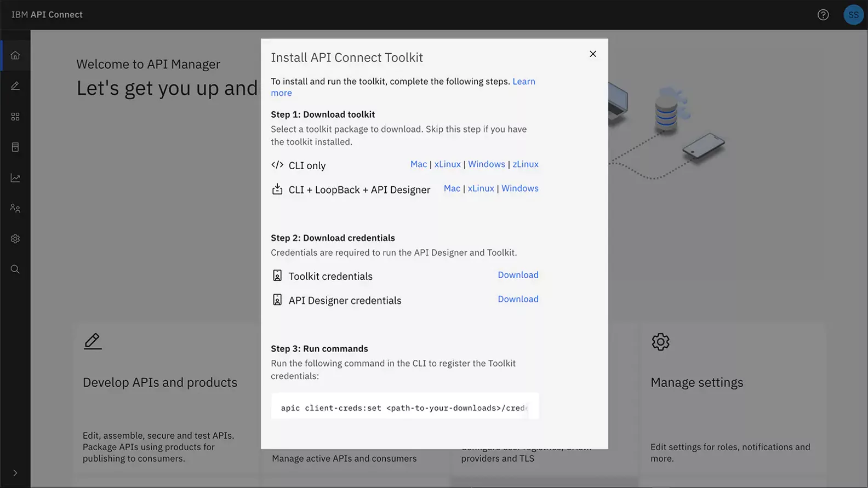868x488 pixels.
Task: Expand the sidebar navigation chevron
Action: (15, 473)
